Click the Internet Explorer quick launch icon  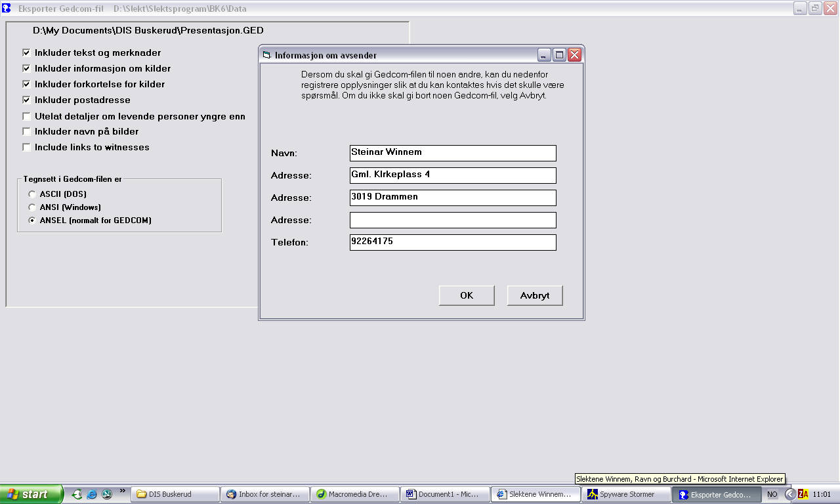(92, 494)
